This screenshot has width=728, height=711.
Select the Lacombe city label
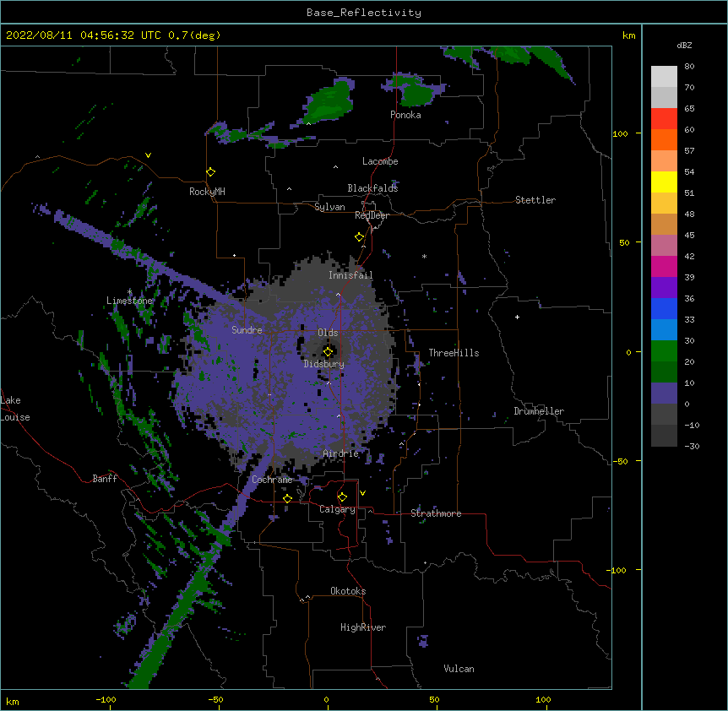pos(380,161)
